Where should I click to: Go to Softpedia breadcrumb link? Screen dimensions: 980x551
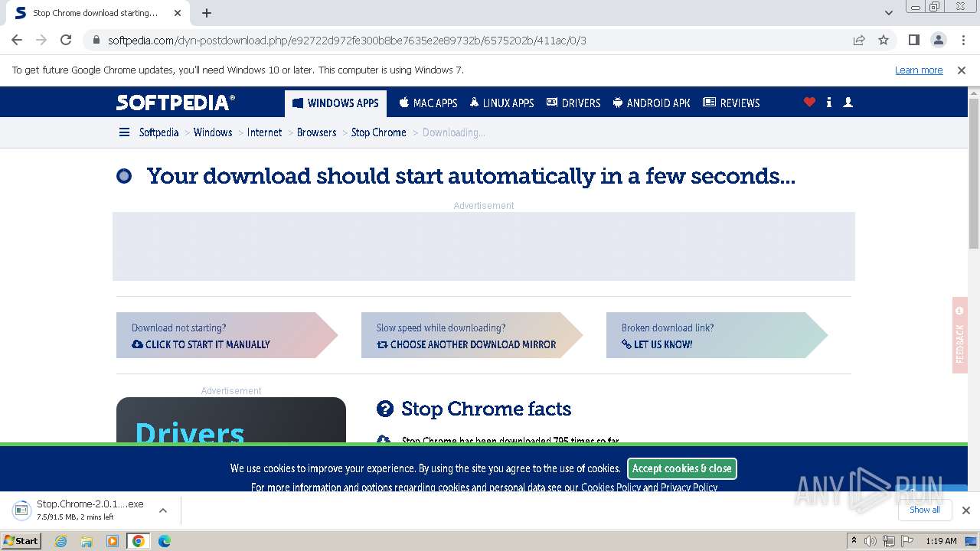[x=158, y=132]
